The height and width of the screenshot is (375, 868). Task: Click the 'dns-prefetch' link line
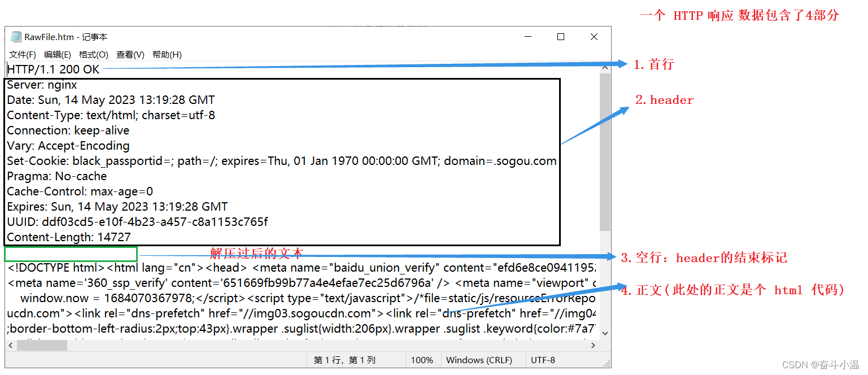click(x=303, y=313)
